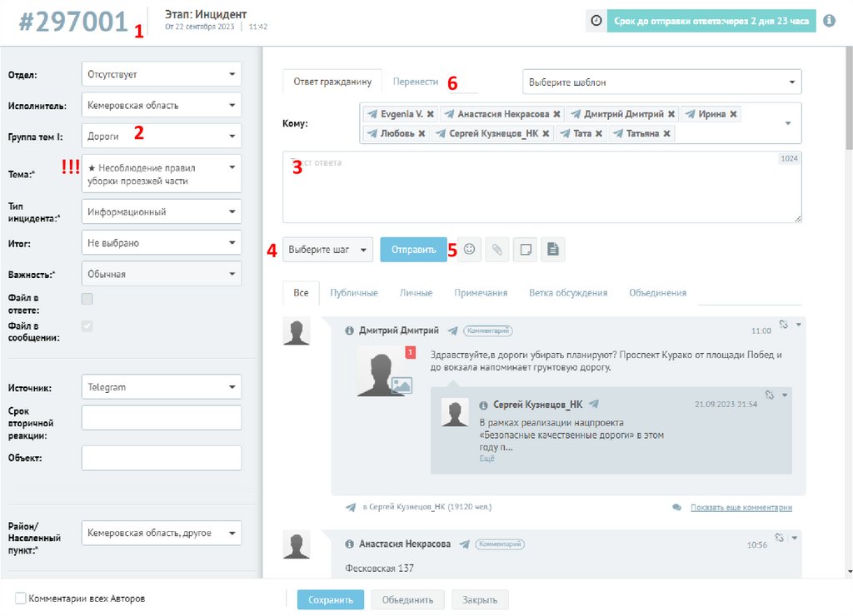Open the Выберите шаблон template dropdown
Viewport: 853px width, 616px height.
(x=662, y=82)
